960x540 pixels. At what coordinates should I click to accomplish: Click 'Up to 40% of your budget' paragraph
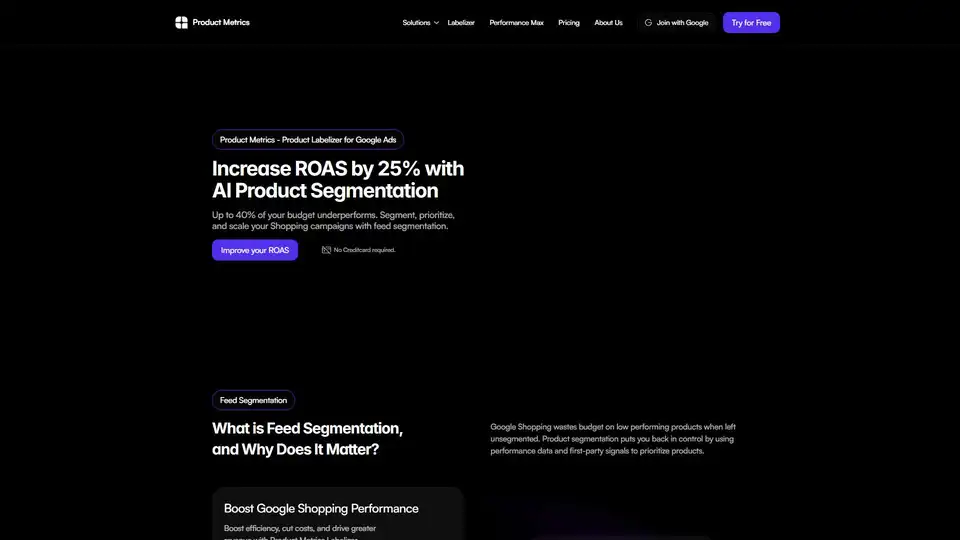click(x=333, y=220)
